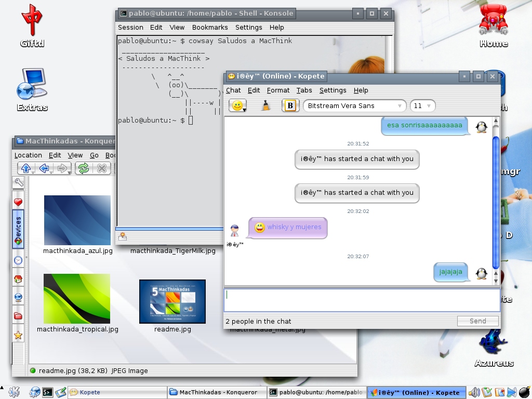Open the star Services tab in the Konqueror sidebar
The image size is (532, 399).
[x=18, y=335]
